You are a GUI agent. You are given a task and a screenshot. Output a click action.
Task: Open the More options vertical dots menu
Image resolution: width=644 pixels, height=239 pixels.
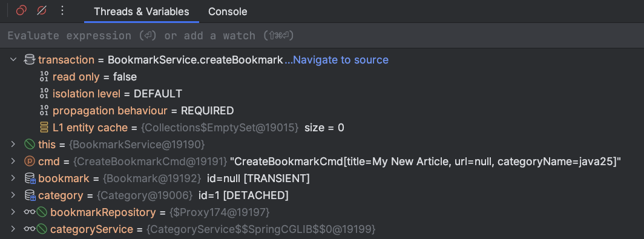(x=62, y=11)
